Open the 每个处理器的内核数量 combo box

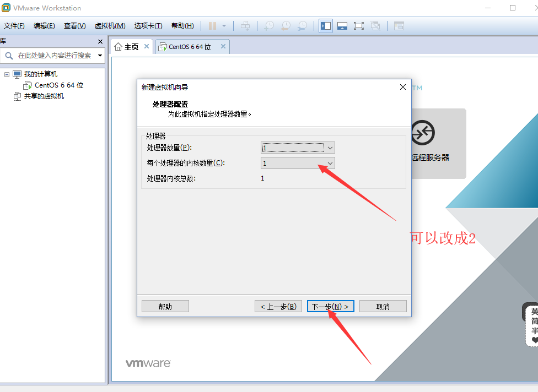click(298, 163)
